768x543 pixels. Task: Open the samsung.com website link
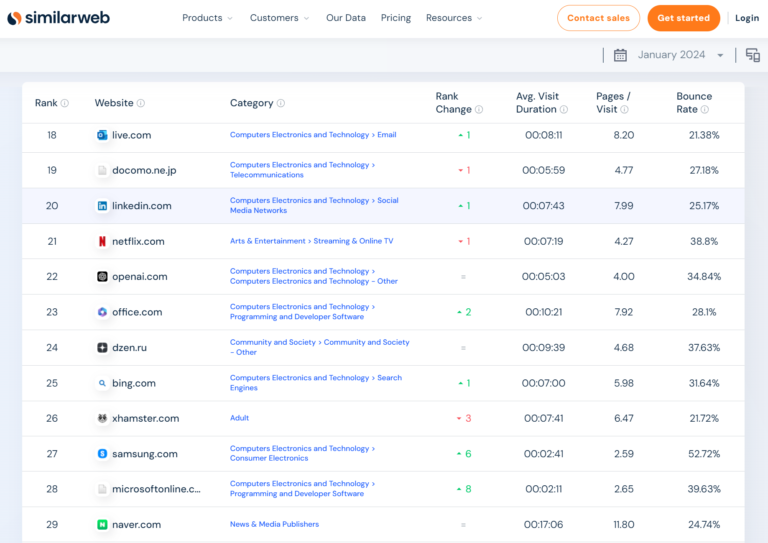(144, 454)
